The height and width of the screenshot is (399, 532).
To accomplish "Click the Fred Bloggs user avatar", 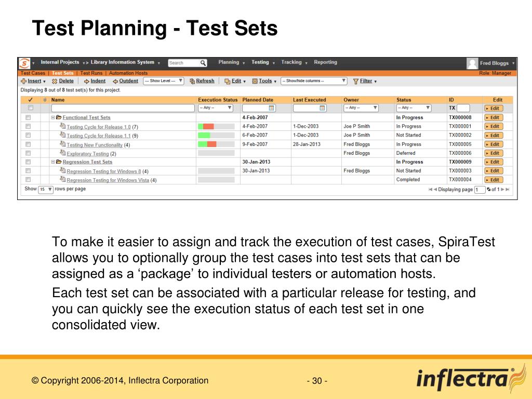I will click(x=472, y=63).
